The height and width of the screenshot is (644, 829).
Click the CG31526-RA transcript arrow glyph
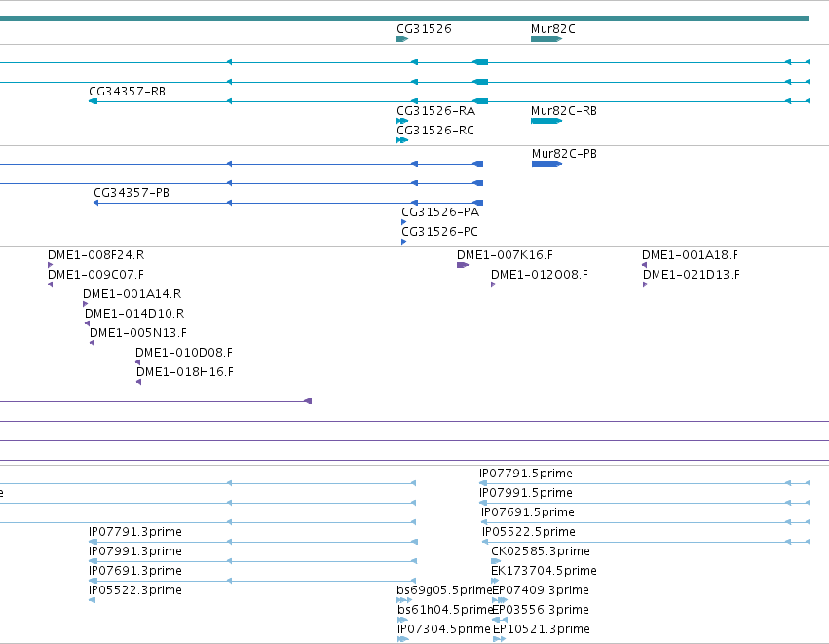(402, 121)
